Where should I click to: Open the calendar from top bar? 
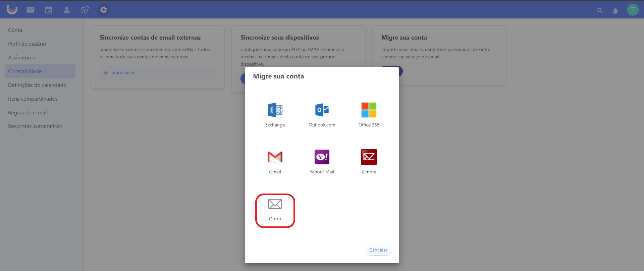pos(49,10)
